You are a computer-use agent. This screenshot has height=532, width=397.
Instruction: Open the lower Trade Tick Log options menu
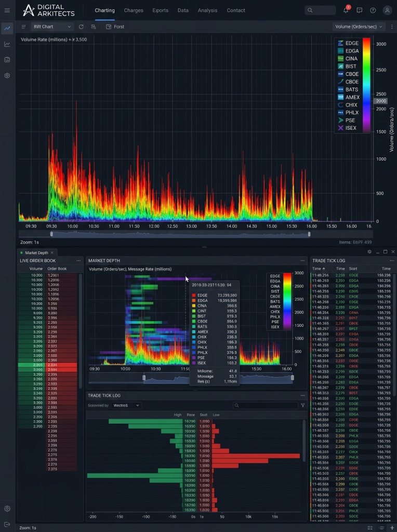pyautogui.click(x=302, y=395)
